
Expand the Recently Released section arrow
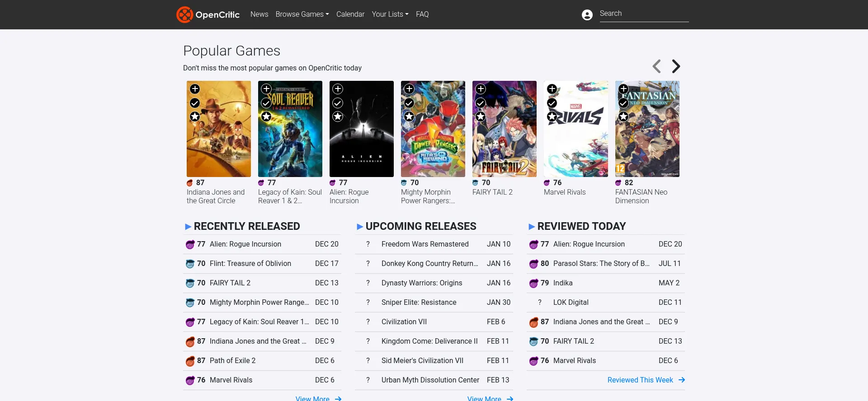point(188,227)
